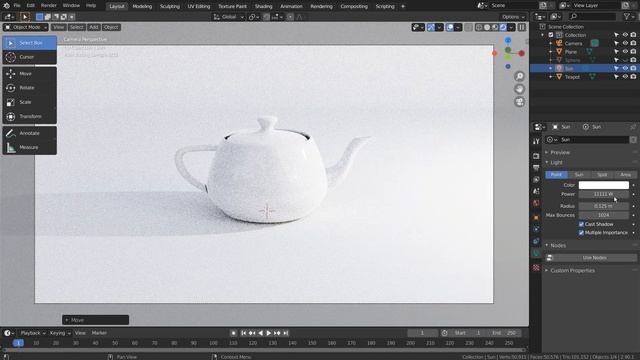Select the Measure tool
Screen dimensions: 640x360
pyautogui.click(x=29, y=147)
